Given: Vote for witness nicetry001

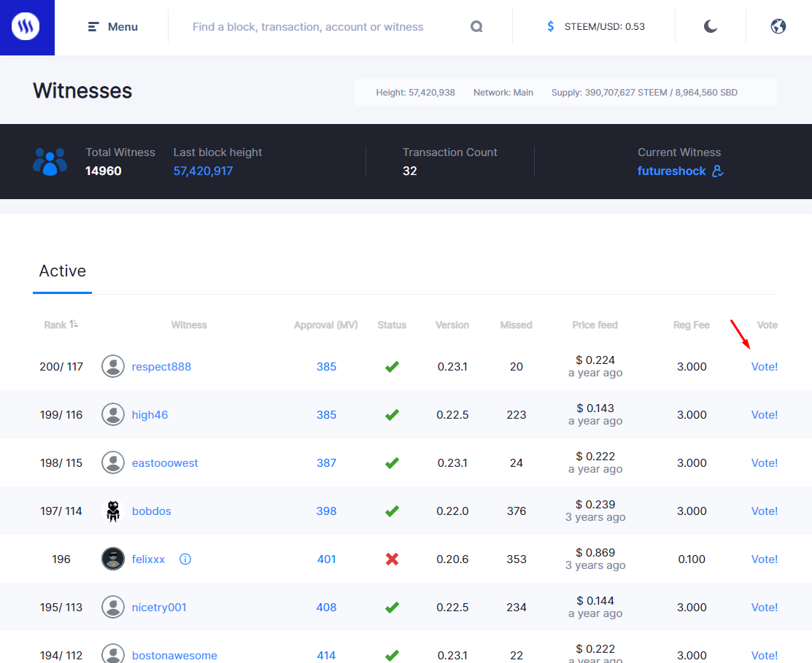Looking at the screenshot, I should pyautogui.click(x=765, y=607).
